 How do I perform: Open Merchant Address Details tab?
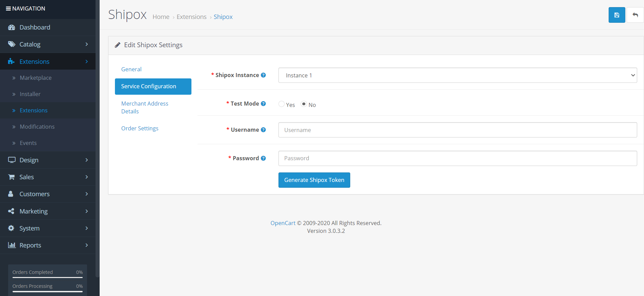pos(153,107)
